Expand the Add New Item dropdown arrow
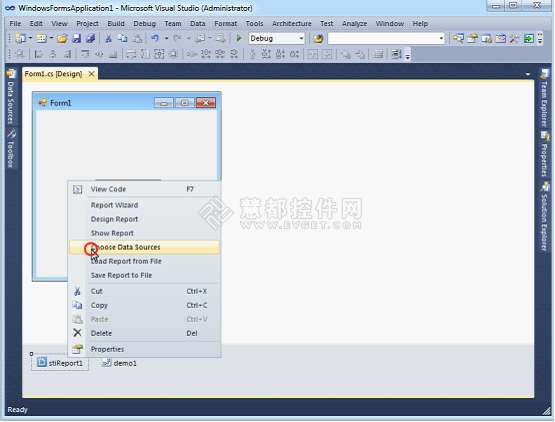This screenshot has width=555, height=422. (52, 38)
